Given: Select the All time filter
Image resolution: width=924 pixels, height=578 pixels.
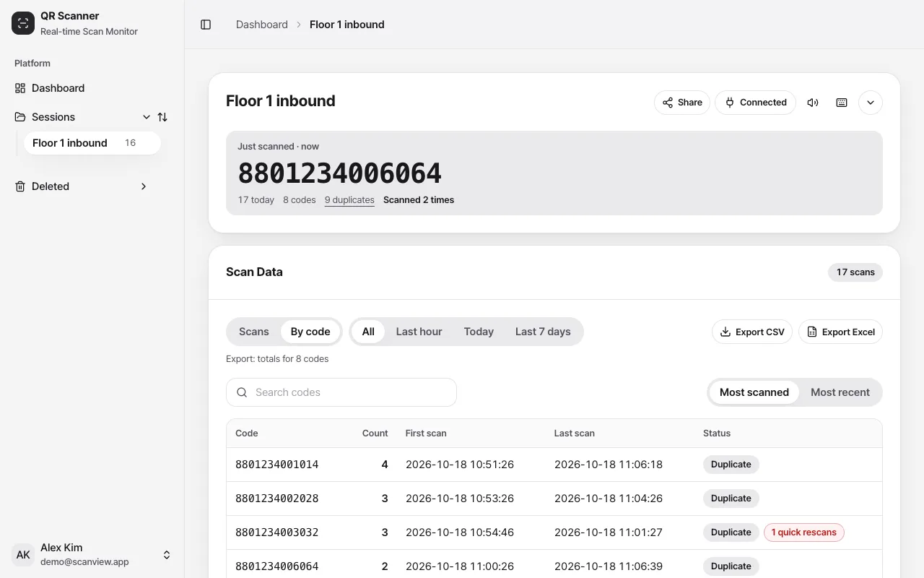Looking at the screenshot, I should (368, 332).
